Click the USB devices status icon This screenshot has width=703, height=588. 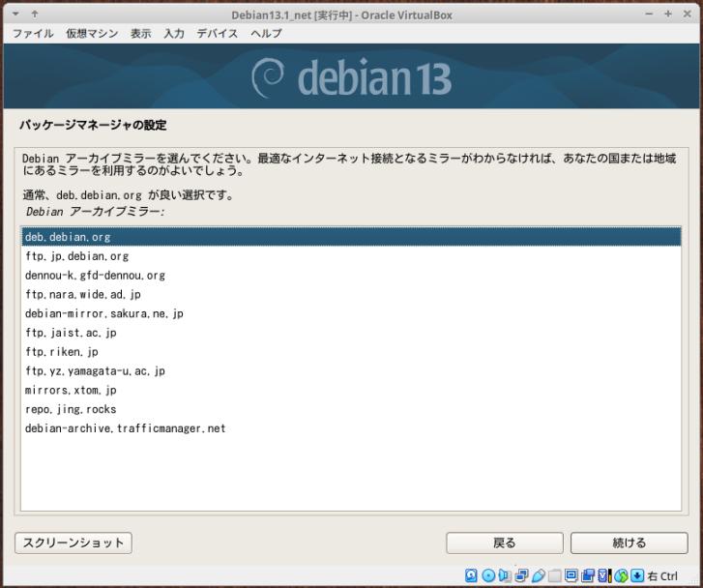point(539,575)
